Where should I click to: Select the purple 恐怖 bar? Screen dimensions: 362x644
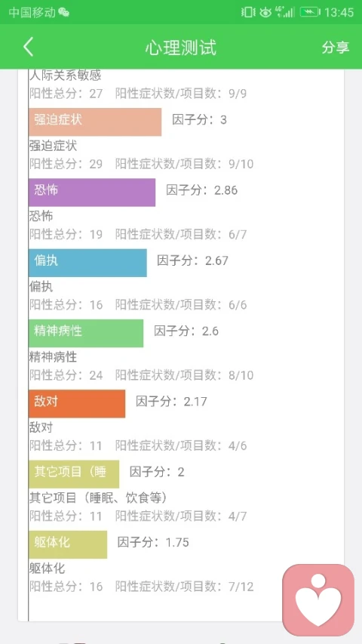(x=92, y=193)
